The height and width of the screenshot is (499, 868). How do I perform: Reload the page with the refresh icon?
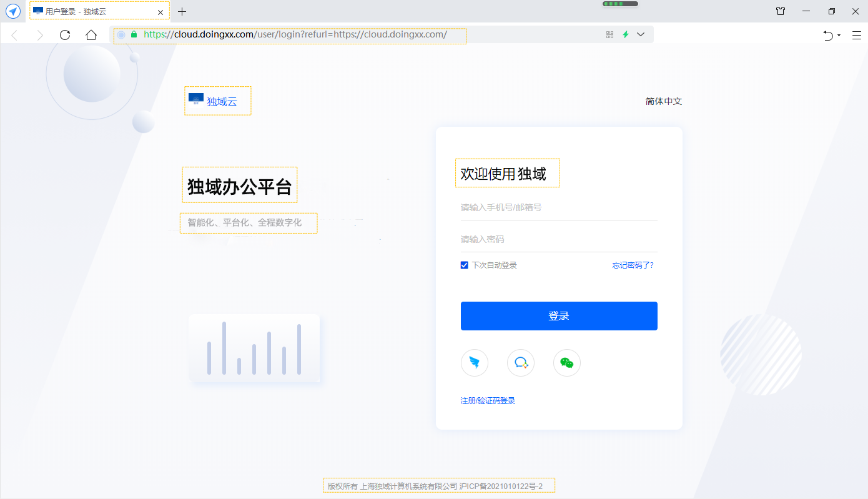coord(65,35)
